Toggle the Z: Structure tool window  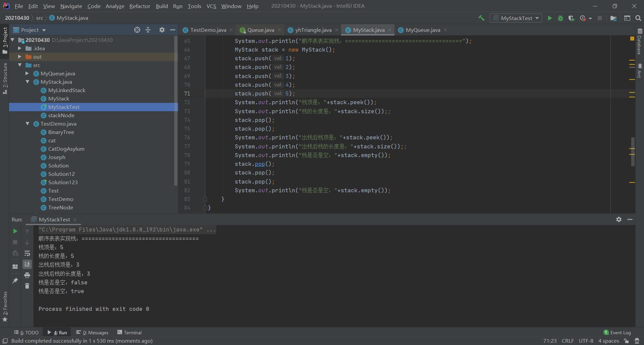pos(5,78)
